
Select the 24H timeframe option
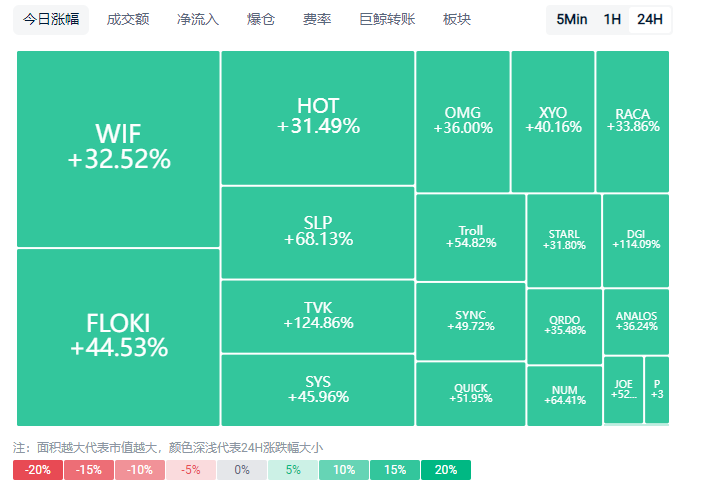650,20
